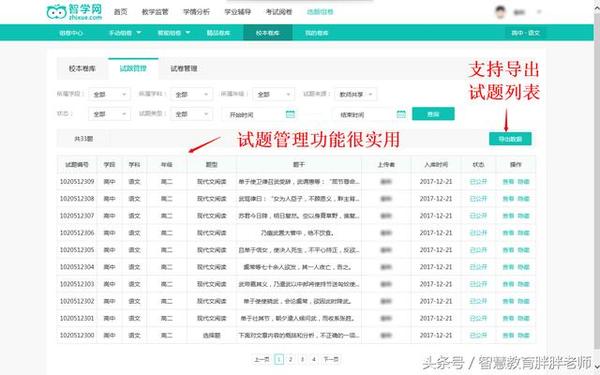
Task: Click 查看 for question 1020512300
Action: (x=508, y=335)
